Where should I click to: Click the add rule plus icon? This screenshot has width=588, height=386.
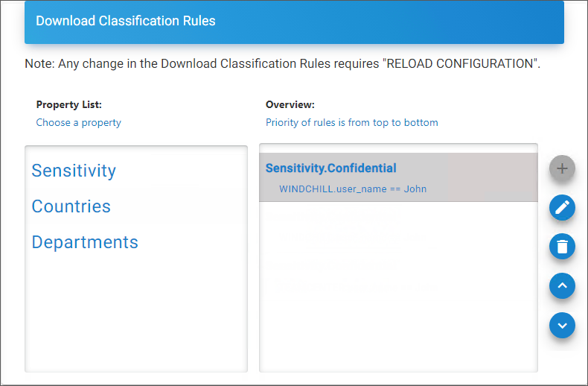pos(562,169)
